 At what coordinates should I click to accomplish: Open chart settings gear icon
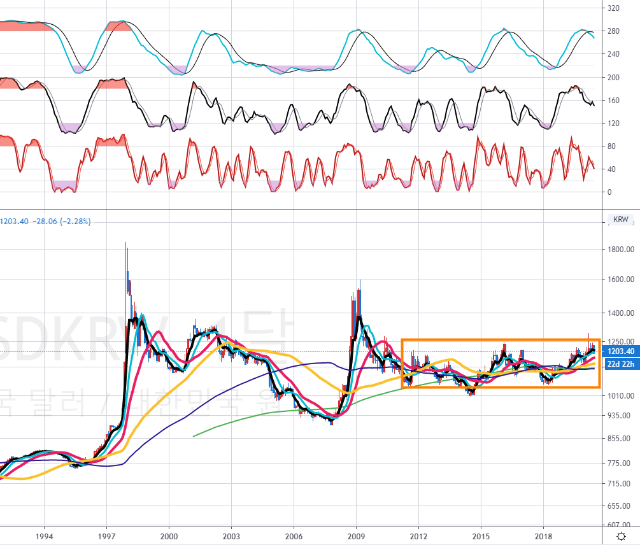point(621,536)
